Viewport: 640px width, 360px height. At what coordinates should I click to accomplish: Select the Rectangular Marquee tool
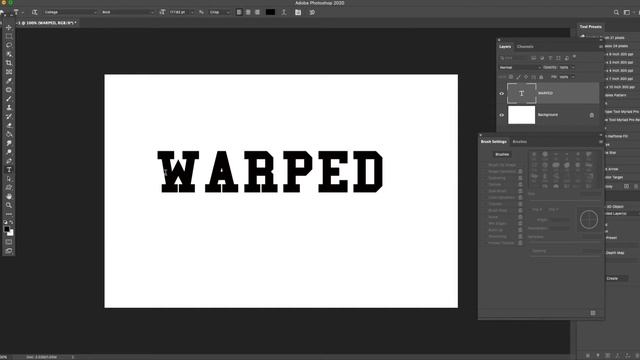click(9, 36)
